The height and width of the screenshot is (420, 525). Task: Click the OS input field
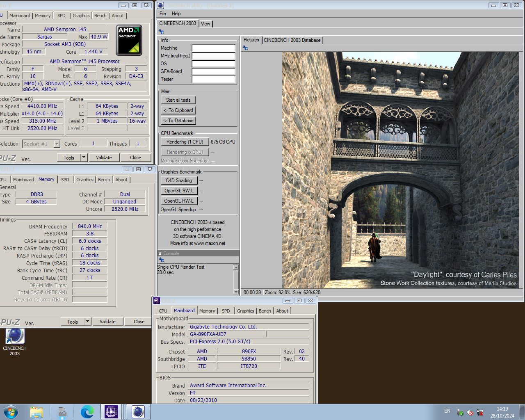tap(214, 64)
